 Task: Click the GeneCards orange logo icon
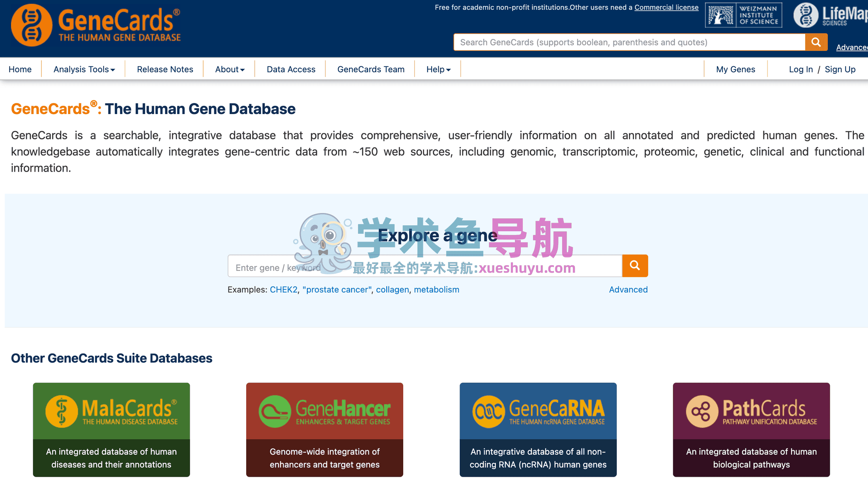point(32,25)
